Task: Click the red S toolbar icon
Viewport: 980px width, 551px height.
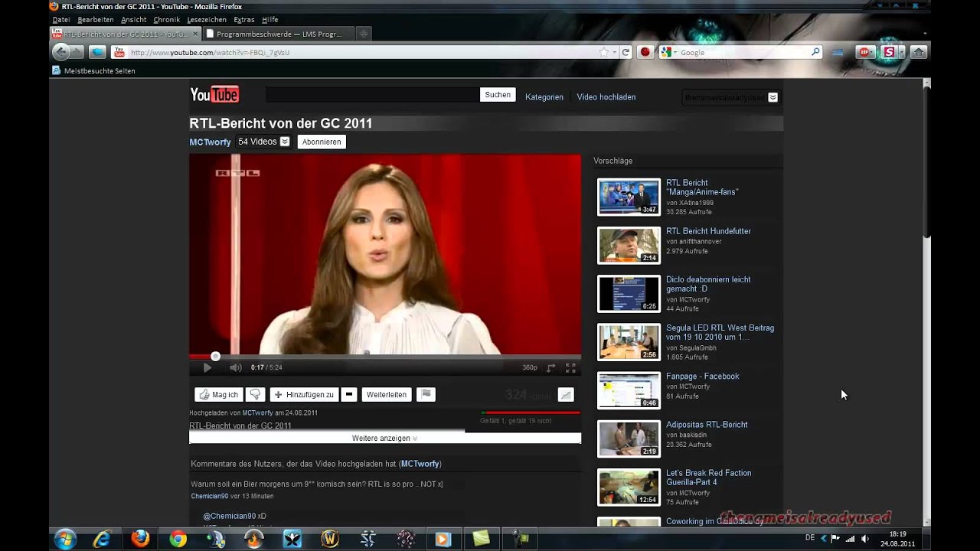Action: tap(889, 52)
